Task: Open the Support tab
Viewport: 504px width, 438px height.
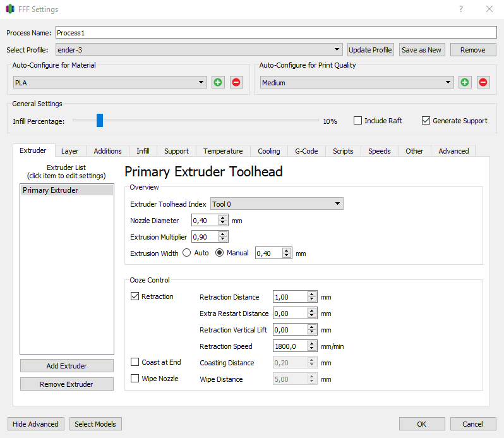Action: [x=176, y=151]
